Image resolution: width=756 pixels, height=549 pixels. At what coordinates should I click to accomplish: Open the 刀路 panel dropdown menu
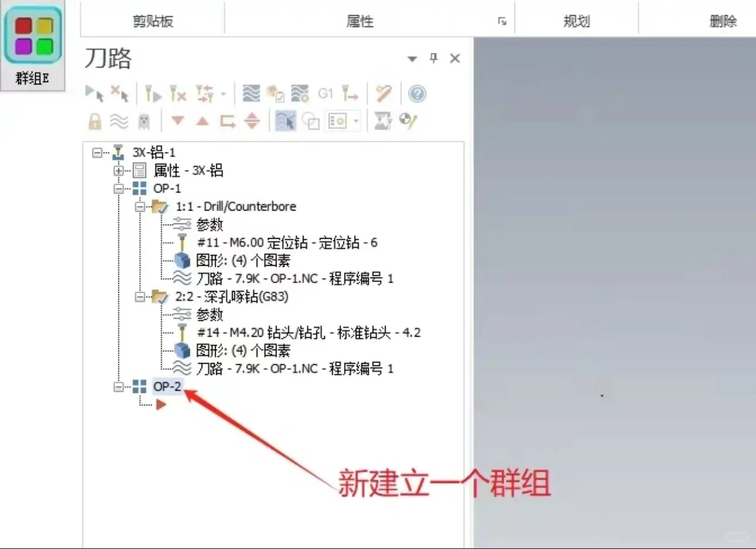point(412,59)
